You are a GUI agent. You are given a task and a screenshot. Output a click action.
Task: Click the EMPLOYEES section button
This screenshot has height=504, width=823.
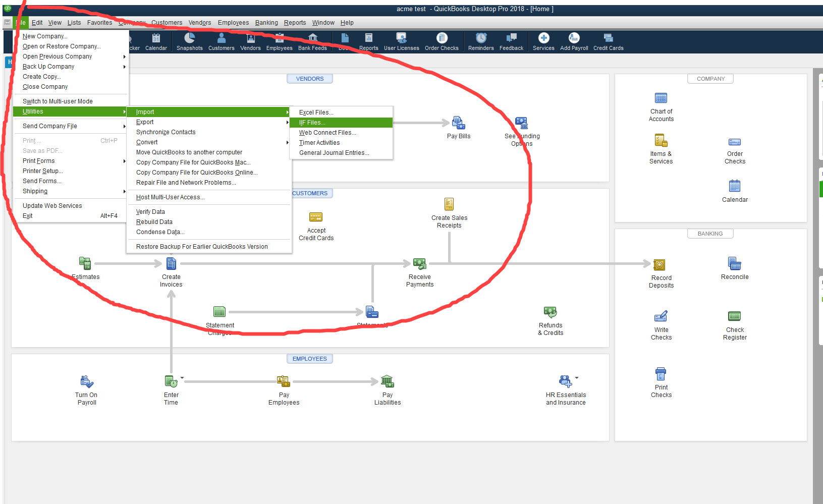310,359
